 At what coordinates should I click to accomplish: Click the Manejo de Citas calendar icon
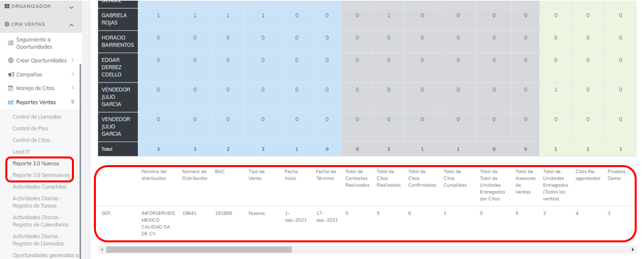pyautogui.click(x=11, y=89)
